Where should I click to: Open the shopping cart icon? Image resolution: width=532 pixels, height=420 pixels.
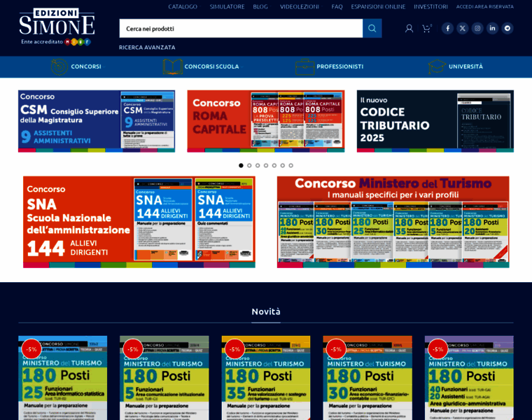pos(427,29)
